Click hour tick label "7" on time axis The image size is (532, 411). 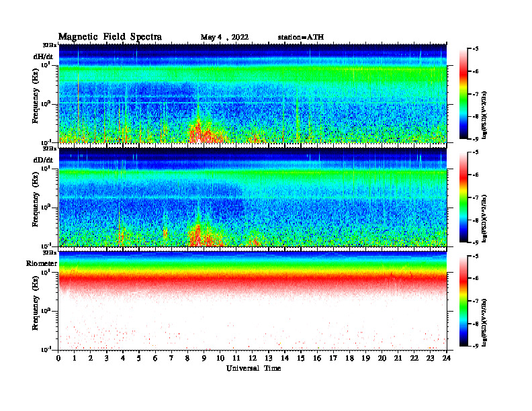point(171,358)
